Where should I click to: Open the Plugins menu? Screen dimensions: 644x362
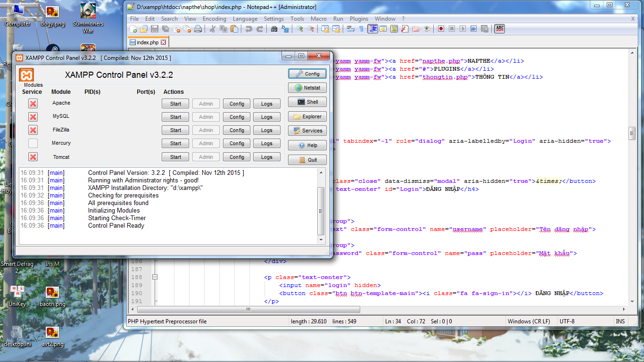[359, 19]
